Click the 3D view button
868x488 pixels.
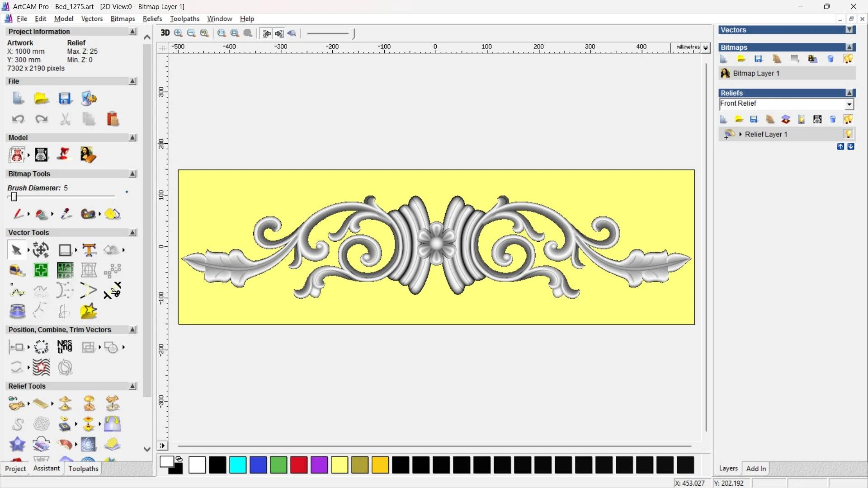point(165,33)
